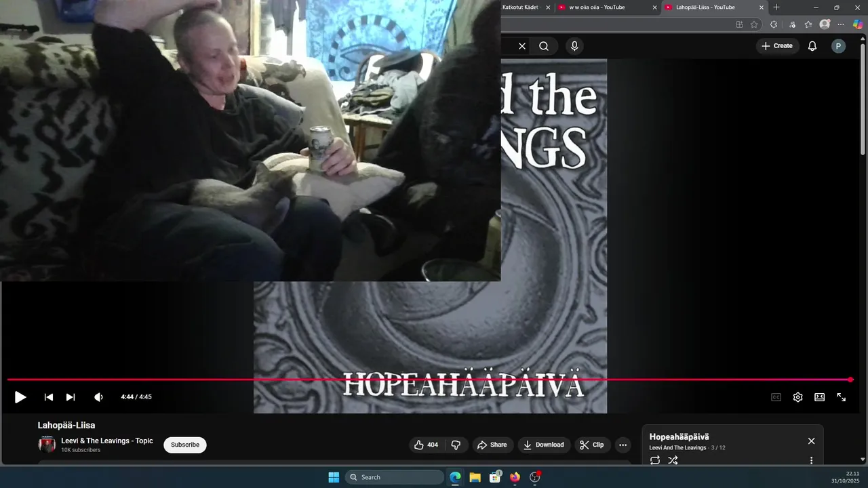
Task: Subscribe to Leevi & The Leavings channel
Action: (x=185, y=445)
